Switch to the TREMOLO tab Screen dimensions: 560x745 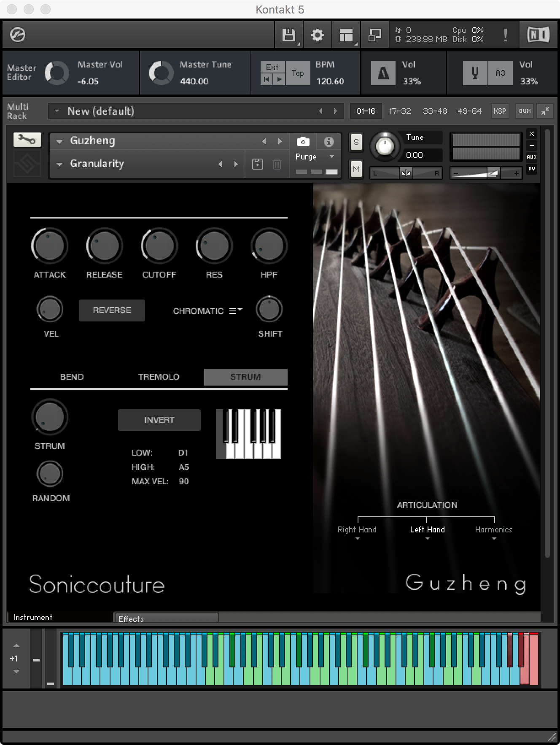coord(159,377)
